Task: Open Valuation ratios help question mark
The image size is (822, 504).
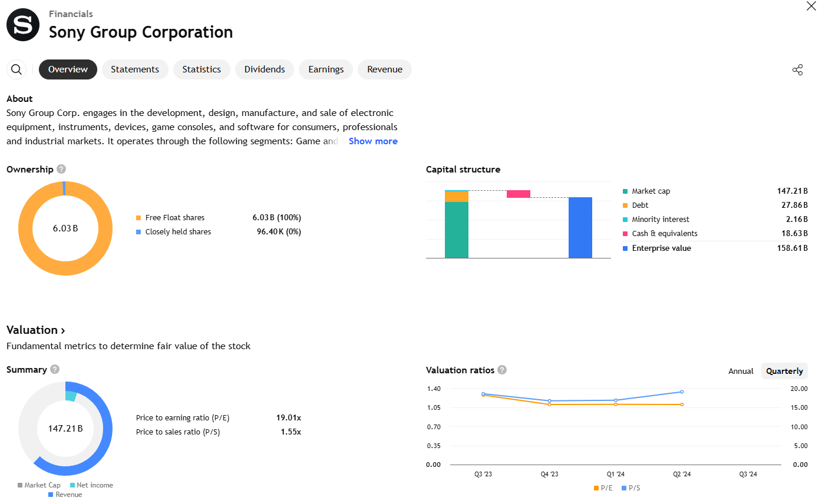Action: click(502, 370)
